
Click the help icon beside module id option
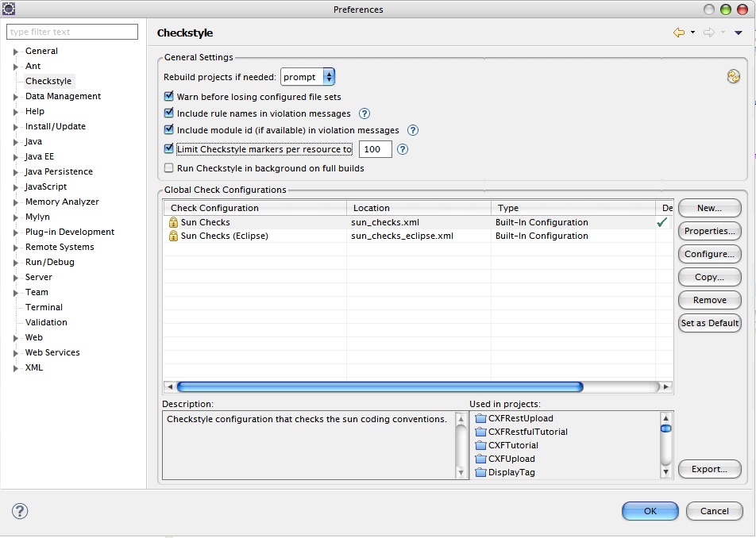pyautogui.click(x=412, y=130)
